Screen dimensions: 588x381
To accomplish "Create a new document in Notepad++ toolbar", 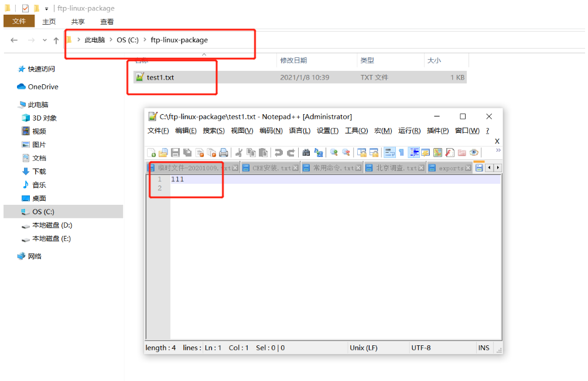I will (152, 153).
